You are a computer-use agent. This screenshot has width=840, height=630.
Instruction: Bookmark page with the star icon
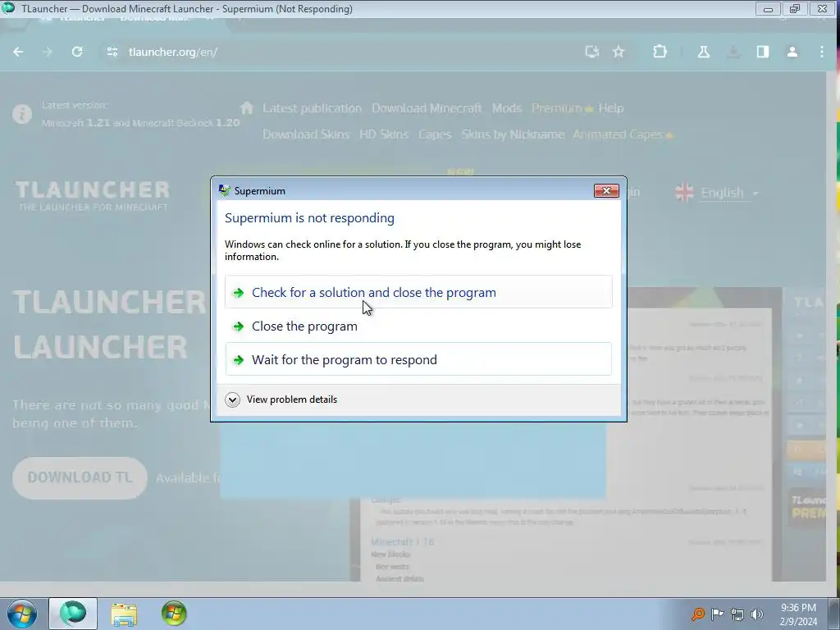[x=619, y=52]
